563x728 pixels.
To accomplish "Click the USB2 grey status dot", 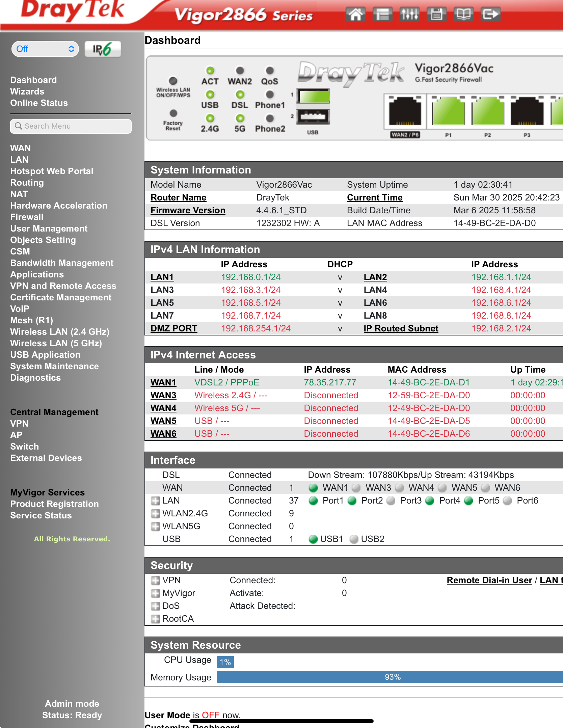I will (x=354, y=539).
